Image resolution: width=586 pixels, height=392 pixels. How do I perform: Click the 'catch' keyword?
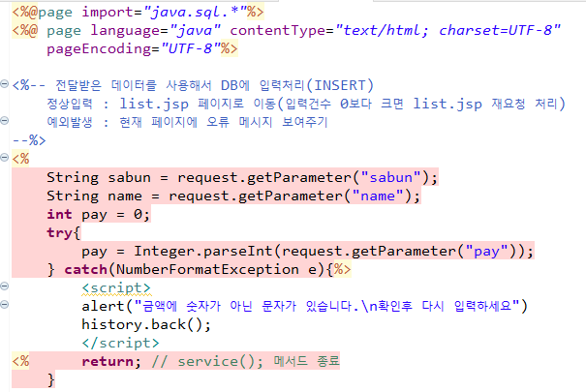[x=85, y=269]
